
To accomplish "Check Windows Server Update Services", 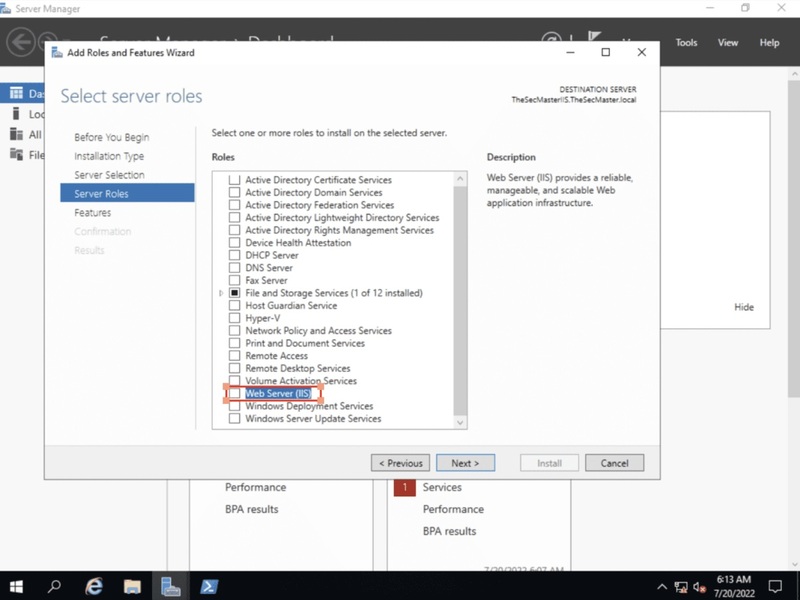I will click(x=234, y=418).
